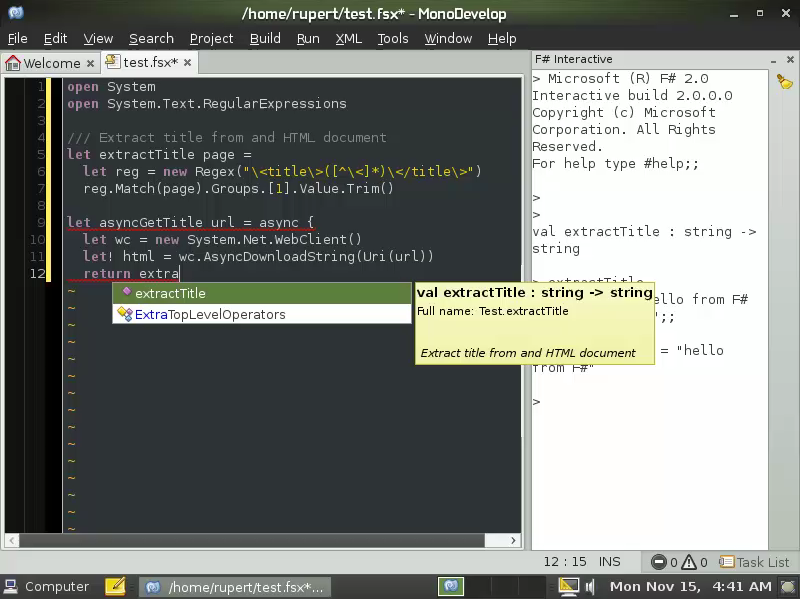Switch to the active workspace in the pager
This screenshot has height=599, width=800.
pos(451,587)
